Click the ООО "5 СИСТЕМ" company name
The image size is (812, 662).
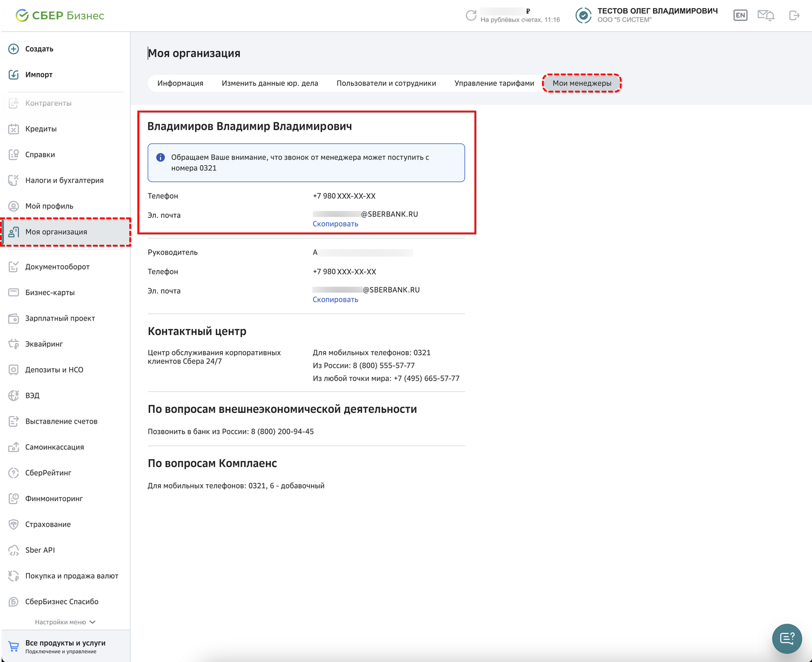625,20
